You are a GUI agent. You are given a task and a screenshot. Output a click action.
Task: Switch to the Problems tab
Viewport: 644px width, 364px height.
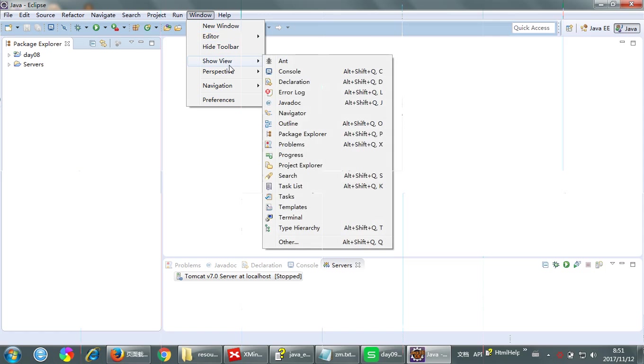pyautogui.click(x=183, y=265)
